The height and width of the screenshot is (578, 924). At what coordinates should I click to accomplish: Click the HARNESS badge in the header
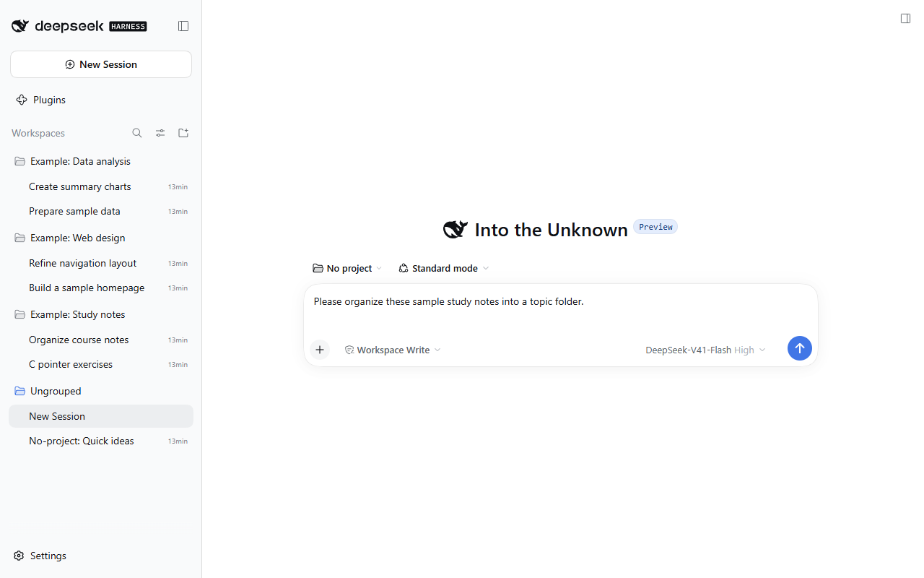[128, 27]
